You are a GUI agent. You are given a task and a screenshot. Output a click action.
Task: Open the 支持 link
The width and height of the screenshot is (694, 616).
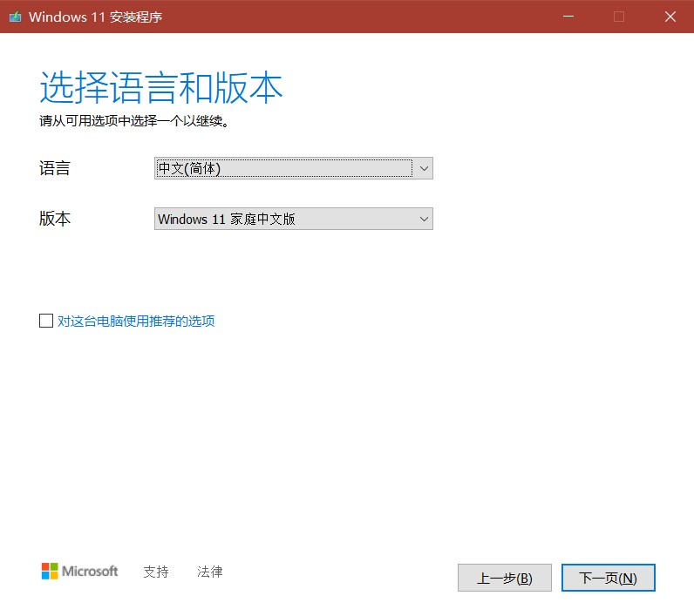pos(156,572)
